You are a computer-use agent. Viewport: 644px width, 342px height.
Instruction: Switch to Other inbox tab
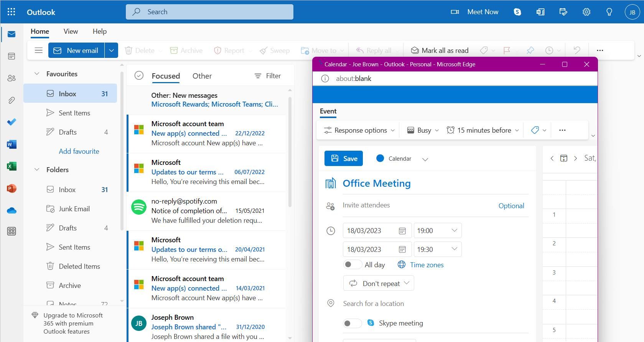[202, 76]
